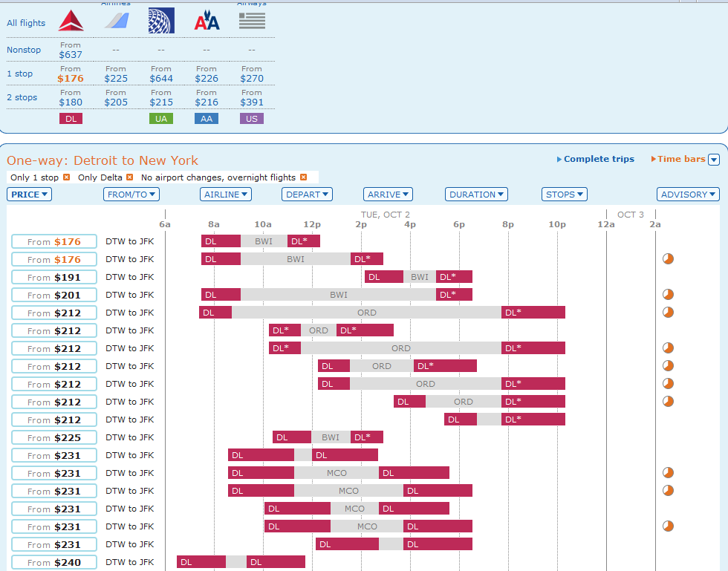
Task: Select Delta two-stop fare $180
Action: coord(71,102)
